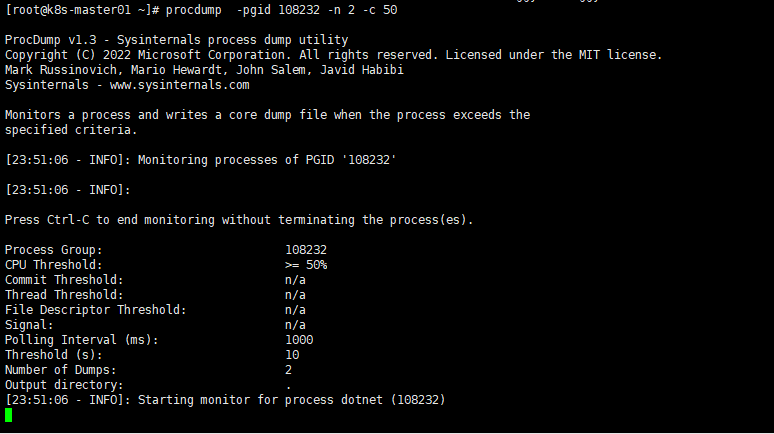Click the Copyright Microsoft Corporation line
This screenshot has width=774, height=434.
pyautogui.click(x=334, y=55)
